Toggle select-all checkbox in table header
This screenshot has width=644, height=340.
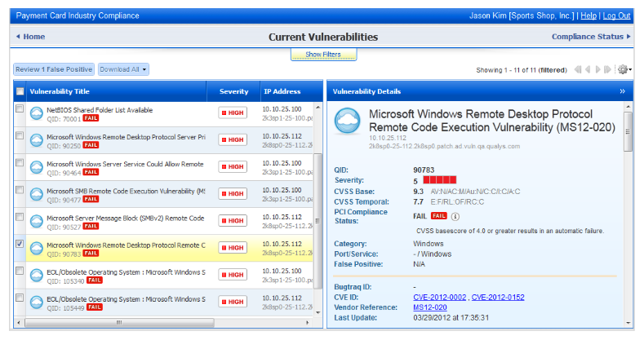[20, 91]
